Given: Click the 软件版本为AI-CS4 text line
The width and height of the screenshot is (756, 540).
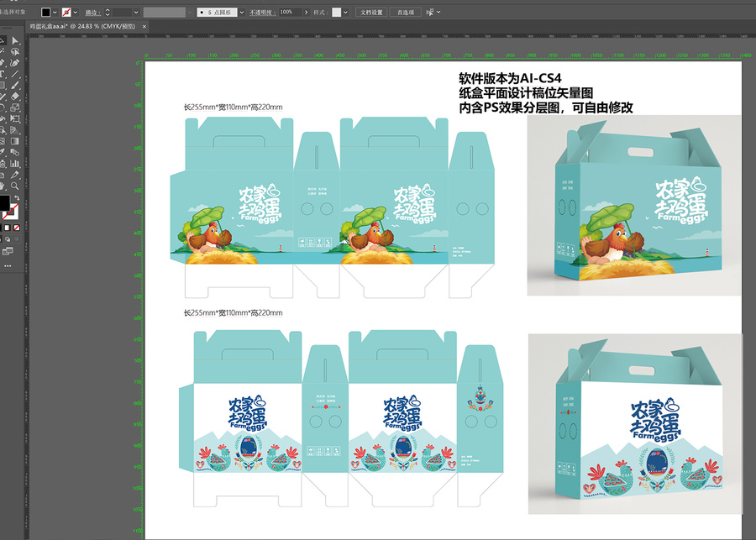Looking at the screenshot, I should pos(510,78).
